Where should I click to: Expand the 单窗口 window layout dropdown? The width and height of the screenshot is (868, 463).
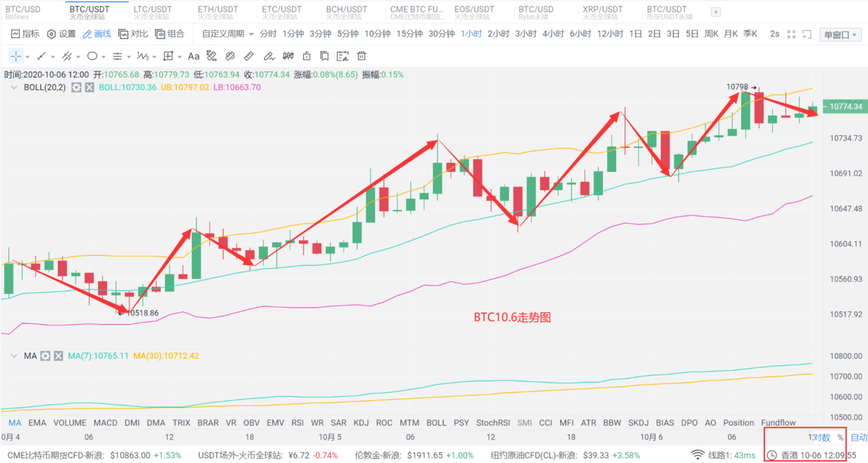click(841, 35)
